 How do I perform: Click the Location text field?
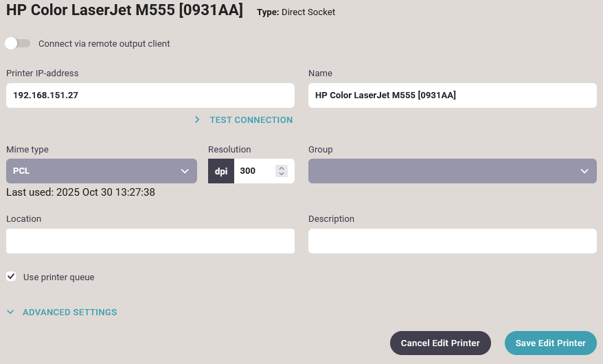pos(150,241)
